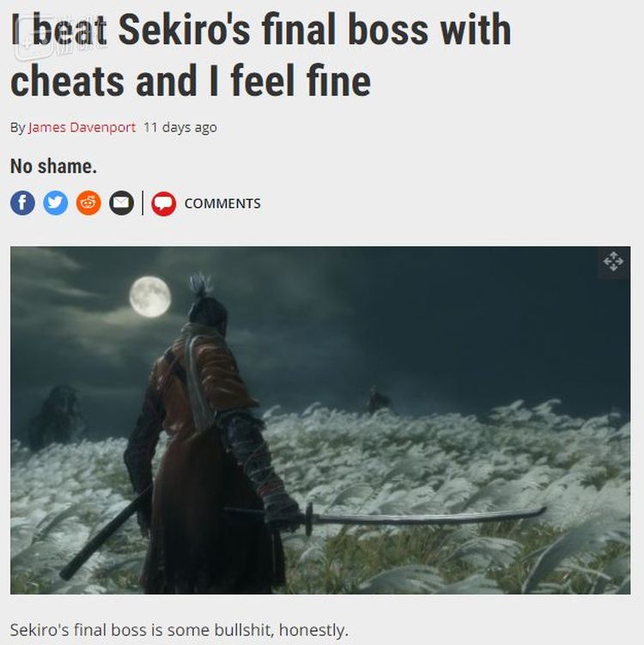Share the article by email
Screen dimensions: 644x645
[x=121, y=203]
